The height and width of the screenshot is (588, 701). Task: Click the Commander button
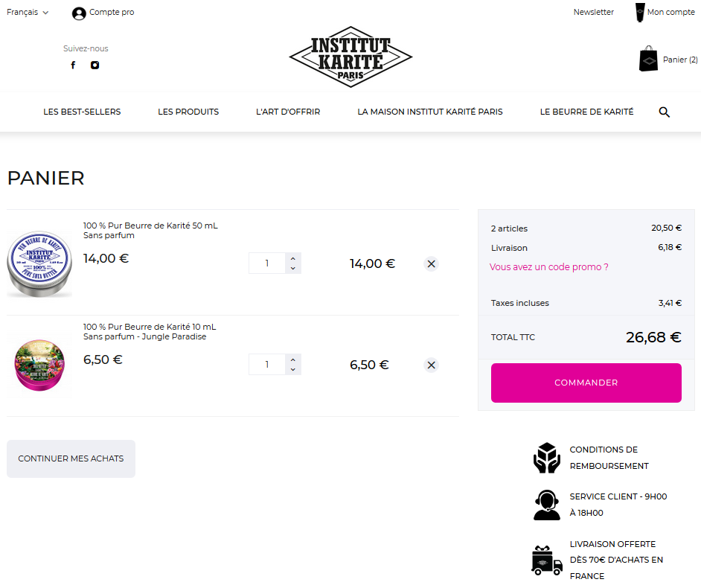click(586, 383)
